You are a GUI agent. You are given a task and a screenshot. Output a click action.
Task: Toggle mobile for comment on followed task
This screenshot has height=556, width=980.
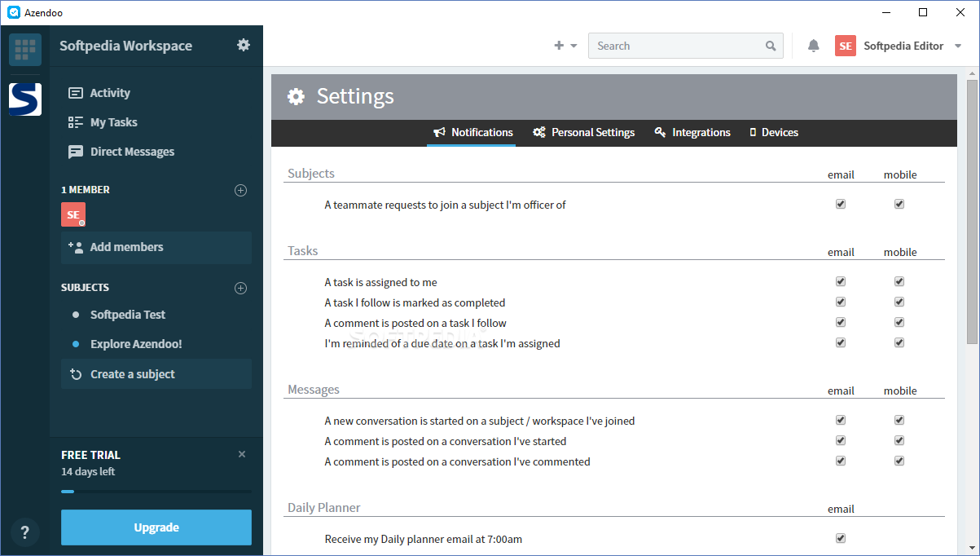pyautogui.click(x=899, y=322)
